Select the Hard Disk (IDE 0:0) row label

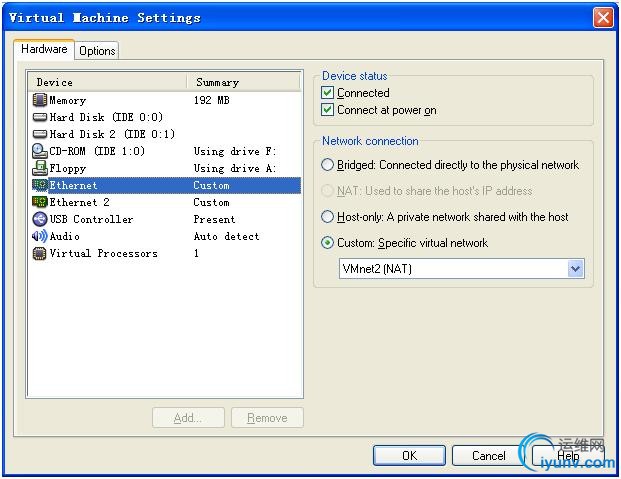pyautogui.click(x=106, y=117)
